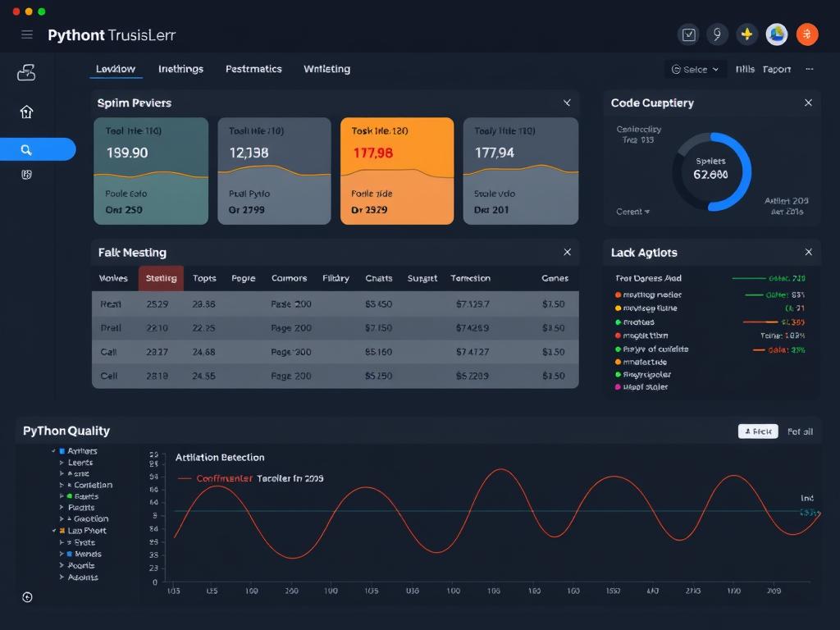Screen dimensions: 840x630
Task: Select the highlighted search icon in the sidebar
Action: click(x=27, y=149)
